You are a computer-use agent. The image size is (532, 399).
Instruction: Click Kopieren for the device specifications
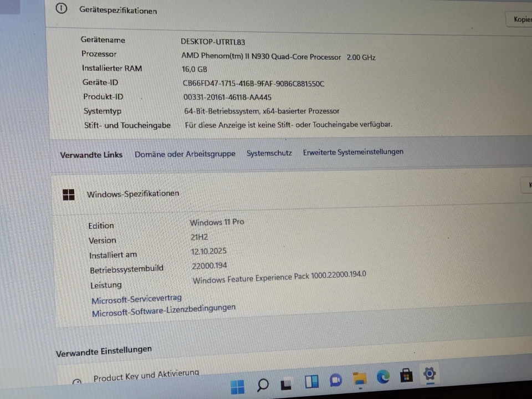521,19
